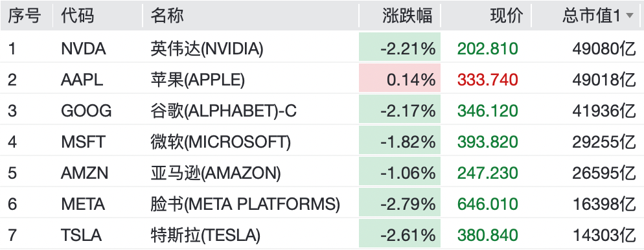Image resolution: width=644 pixels, height=250 pixels.
Task: Sort by the 涨跌幅 column header
Action: coord(407,16)
